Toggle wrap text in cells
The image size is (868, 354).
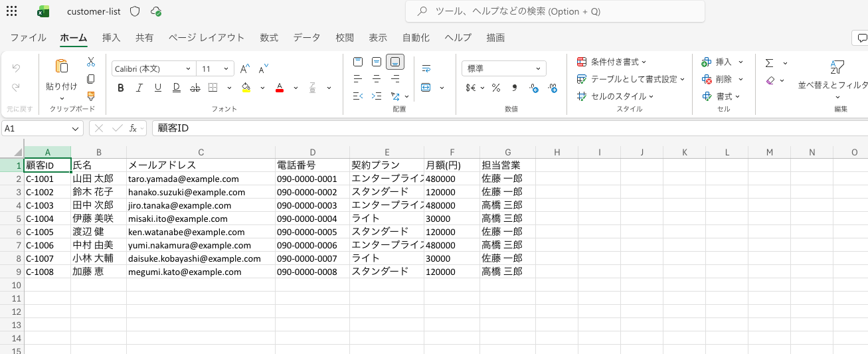(x=426, y=68)
